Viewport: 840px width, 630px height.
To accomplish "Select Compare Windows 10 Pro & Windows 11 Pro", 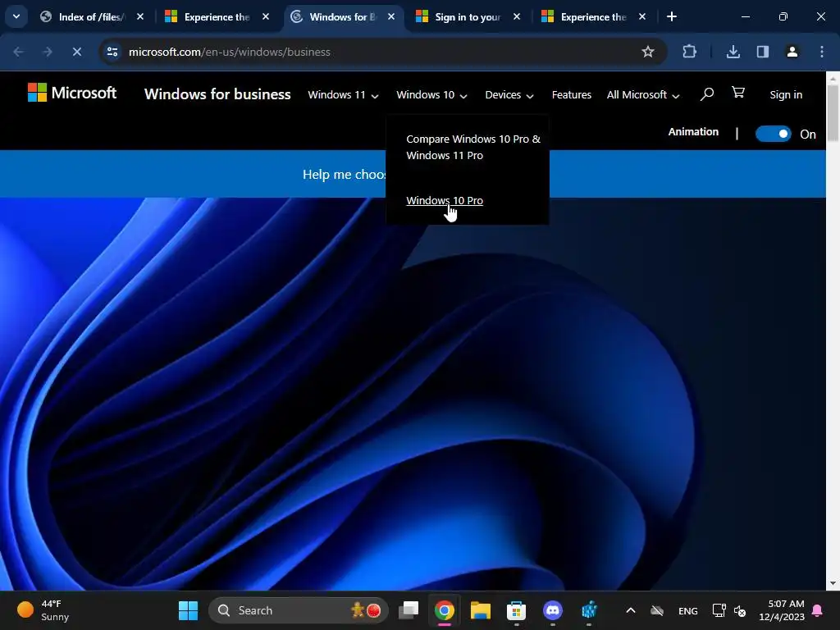I will coord(473,147).
